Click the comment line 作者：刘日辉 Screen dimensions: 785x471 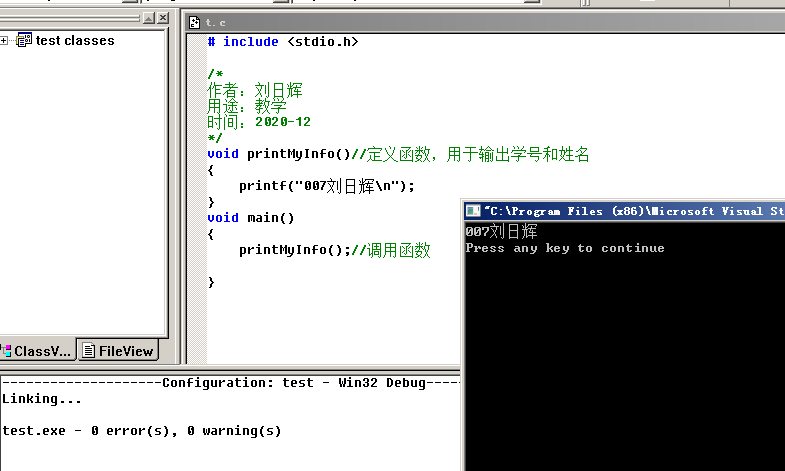[x=255, y=90]
